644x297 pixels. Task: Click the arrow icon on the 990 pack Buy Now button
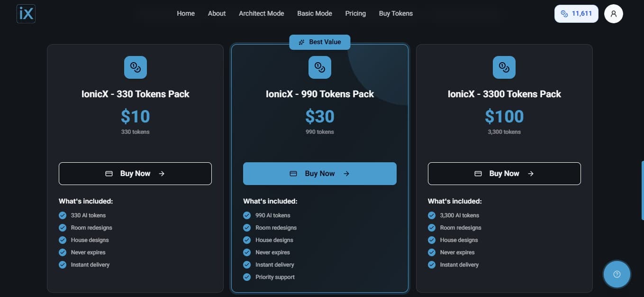point(346,173)
